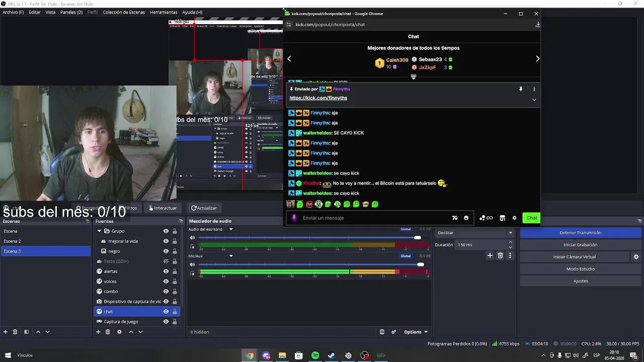Collapse the pinned message chevron in chat
This screenshot has height=362, width=644.
tap(534, 100)
